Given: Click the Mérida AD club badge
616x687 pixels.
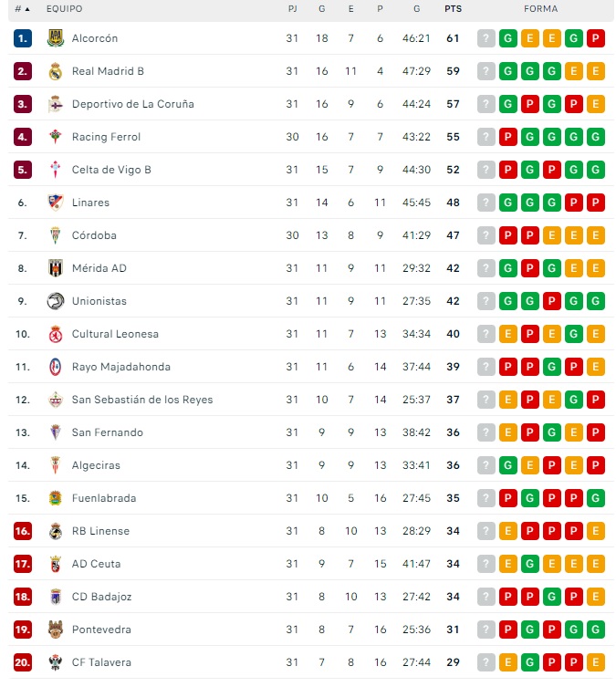Looking at the screenshot, I should click(x=55, y=268).
